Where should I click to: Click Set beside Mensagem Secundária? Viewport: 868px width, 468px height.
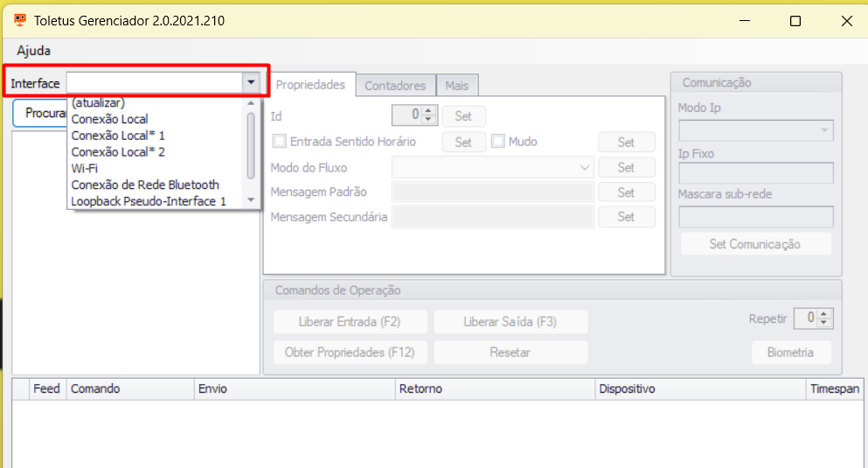pyautogui.click(x=626, y=217)
